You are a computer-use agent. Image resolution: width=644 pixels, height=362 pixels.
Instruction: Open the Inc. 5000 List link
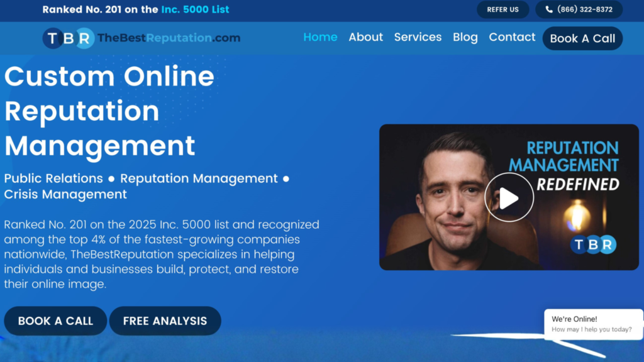(195, 9)
